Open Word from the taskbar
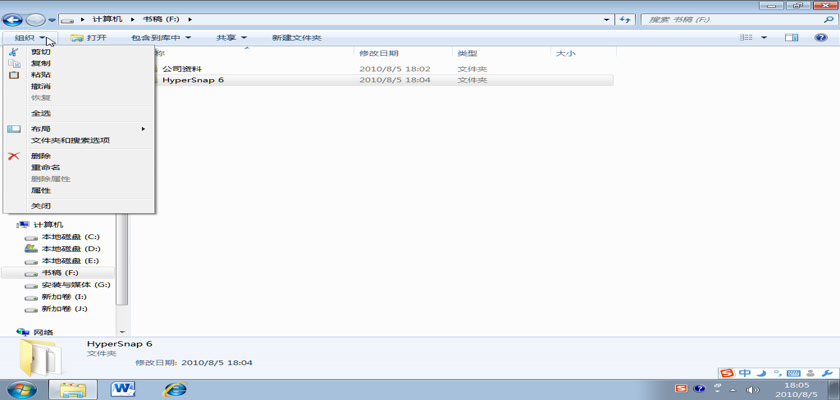Viewport: 840px width, 400px height. 125,387
